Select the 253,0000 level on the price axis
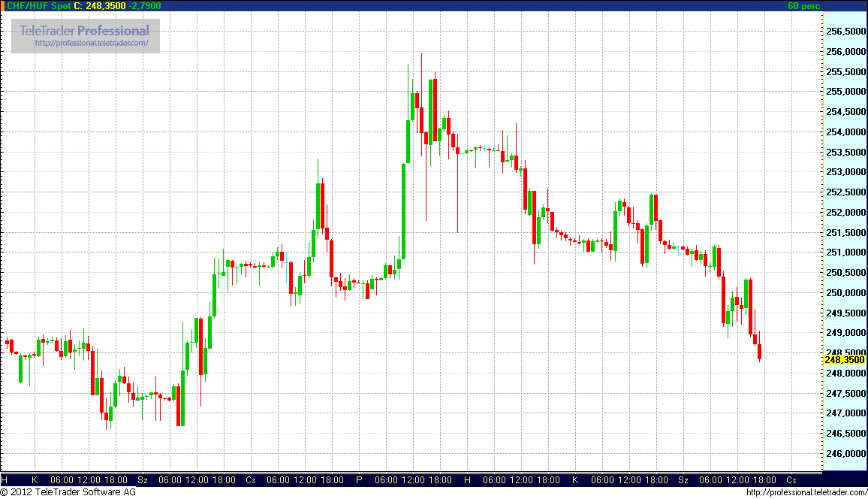 coord(845,172)
